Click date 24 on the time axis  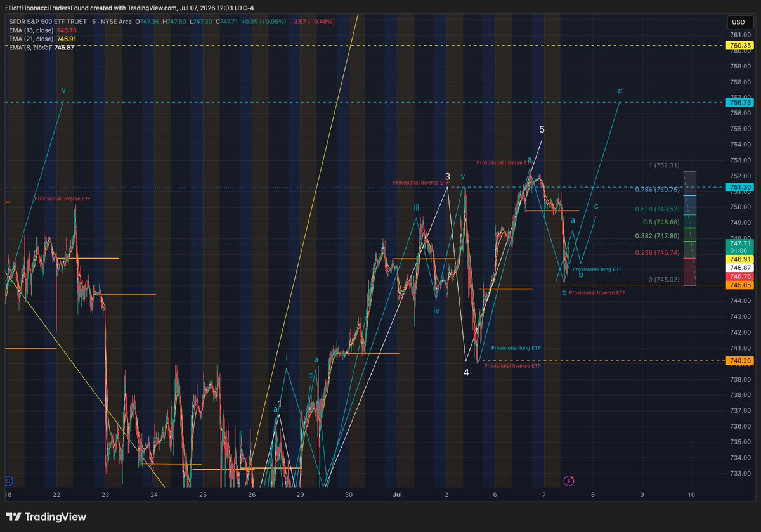pyautogui.click(x=154, y=494)
